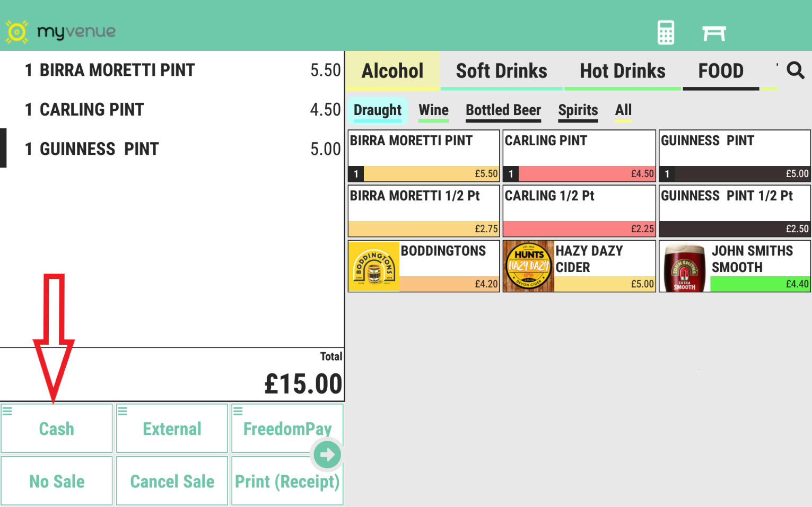Select the Spirits subcategory
This screenshot has width=812, height=507.
pos(578,110)
